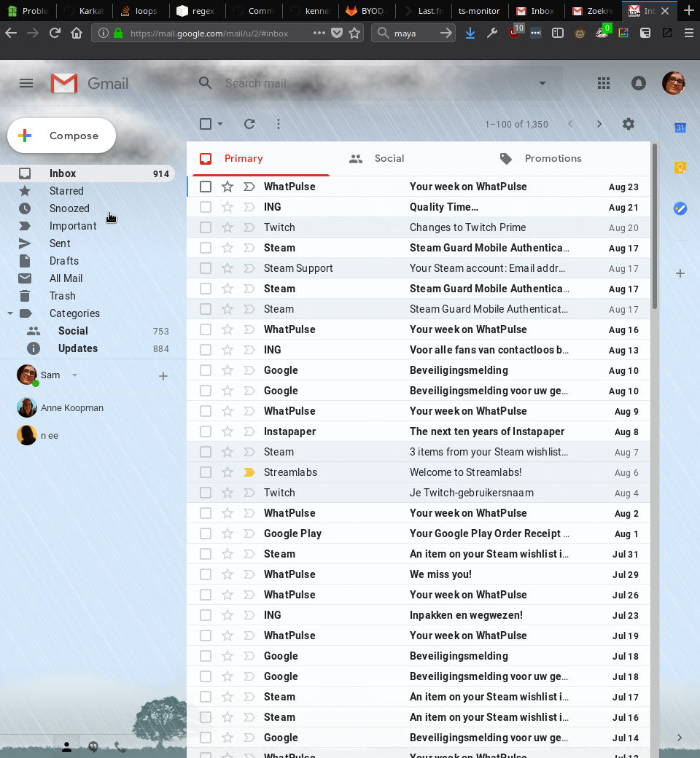Select the checkbox for the ING 'Quality Time' email

coord(206,207)
